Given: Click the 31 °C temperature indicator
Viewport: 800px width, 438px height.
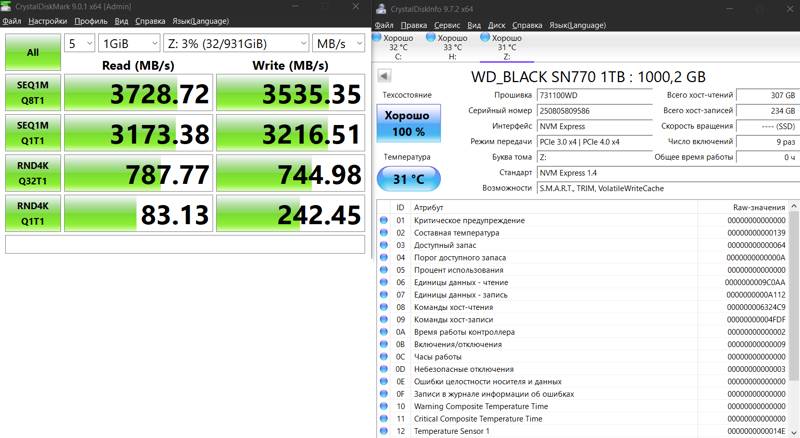Looking at the screenshot, I should coord(408,179).
